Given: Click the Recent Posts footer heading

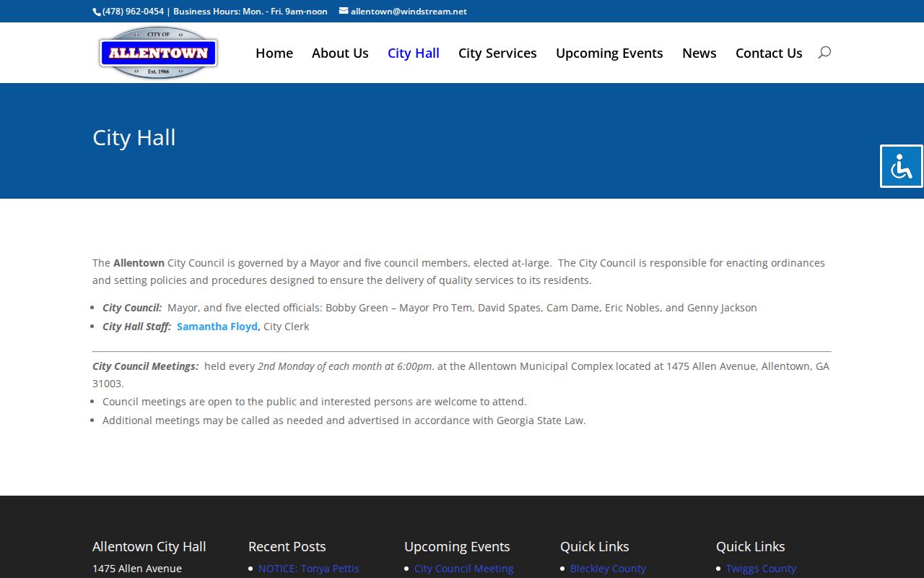Looking at the screenshot, I should pyautogui.click(x=287, y=546).
